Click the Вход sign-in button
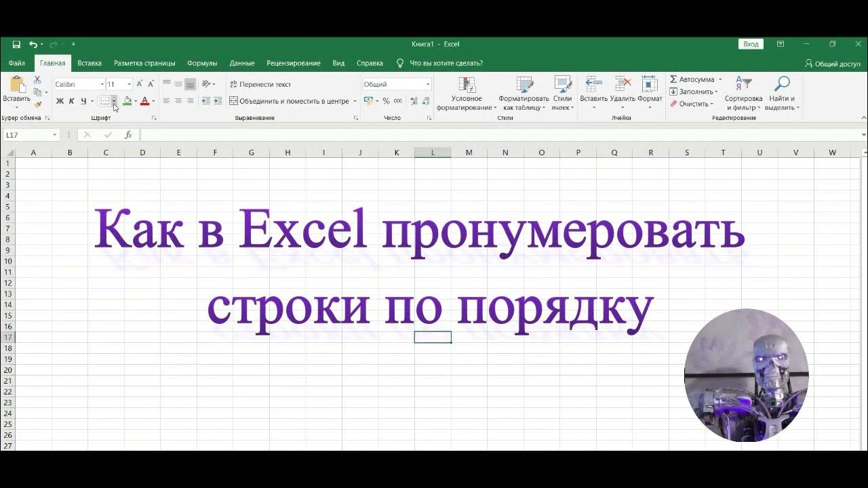 pyautogui.click(x=751, y=44)
